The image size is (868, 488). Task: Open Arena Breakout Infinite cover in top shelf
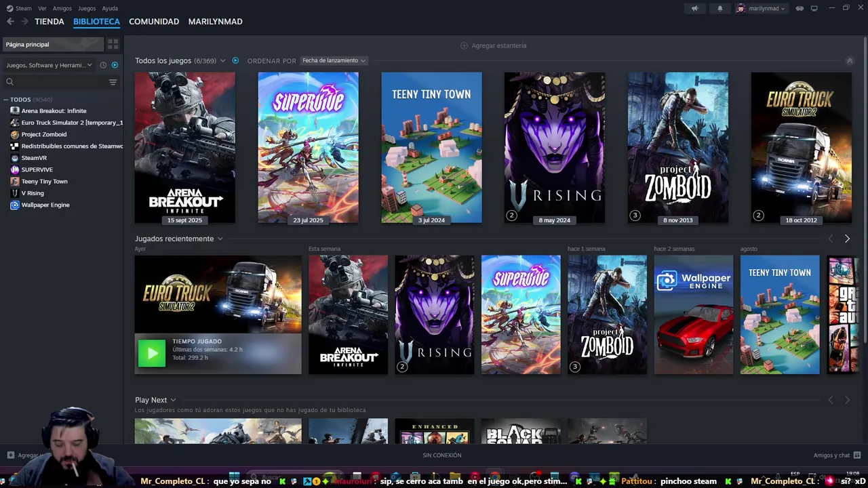click(x=185, y=148)
